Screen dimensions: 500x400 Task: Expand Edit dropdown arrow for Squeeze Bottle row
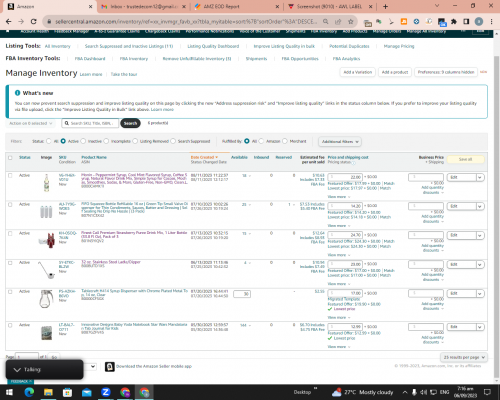coord(480,207)
